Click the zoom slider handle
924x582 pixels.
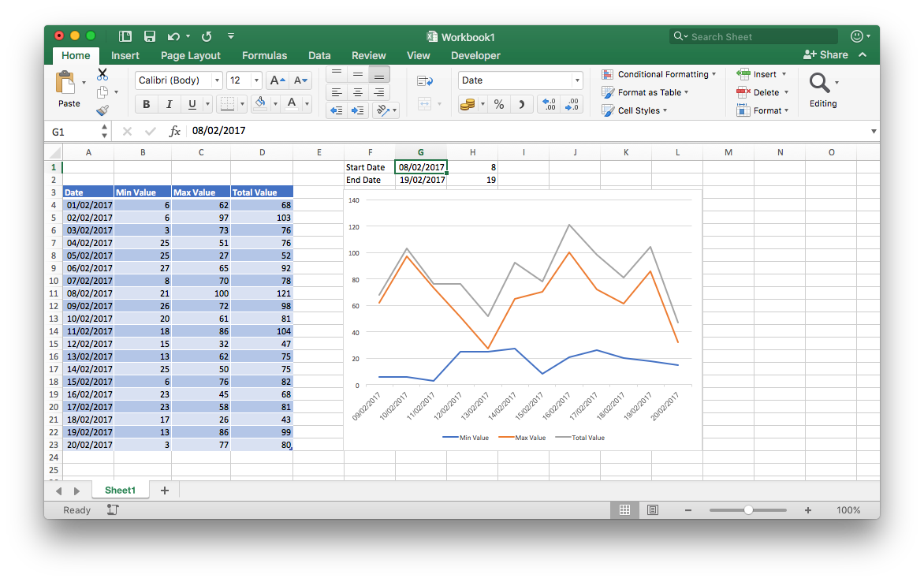748,510
